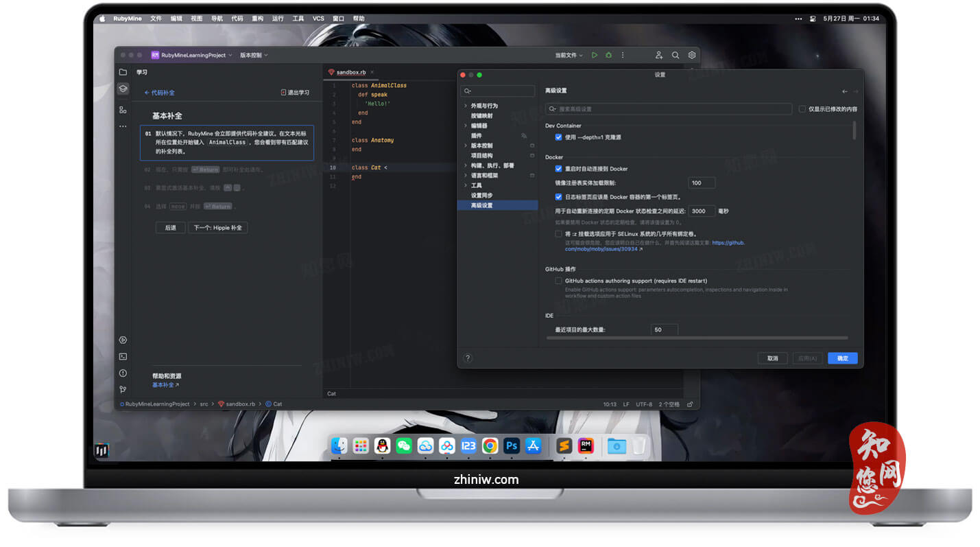Screen dimensions: 980x547
Task: Open the VCS menu in the menu bar
Action: click(318, 19)
